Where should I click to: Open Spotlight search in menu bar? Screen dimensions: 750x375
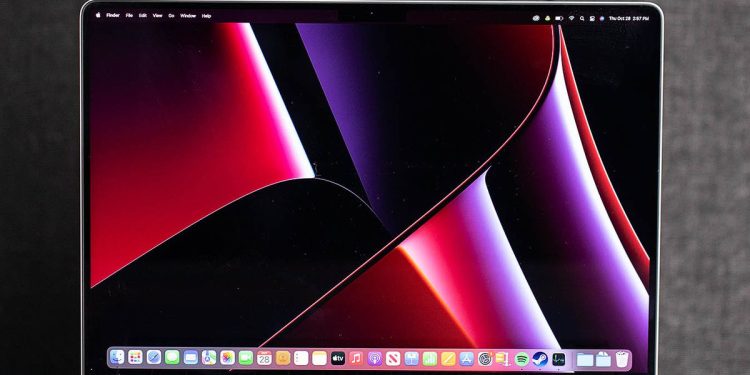[582, 18]
